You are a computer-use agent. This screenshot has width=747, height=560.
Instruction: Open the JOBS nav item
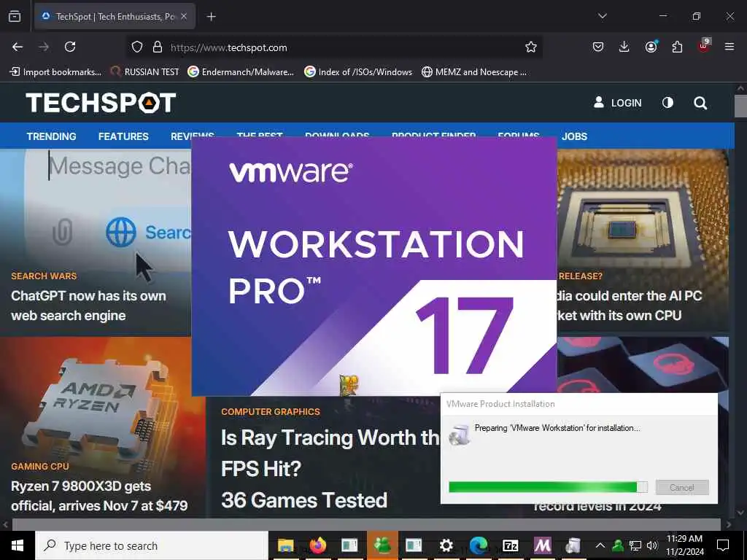[x=574, y=136]
